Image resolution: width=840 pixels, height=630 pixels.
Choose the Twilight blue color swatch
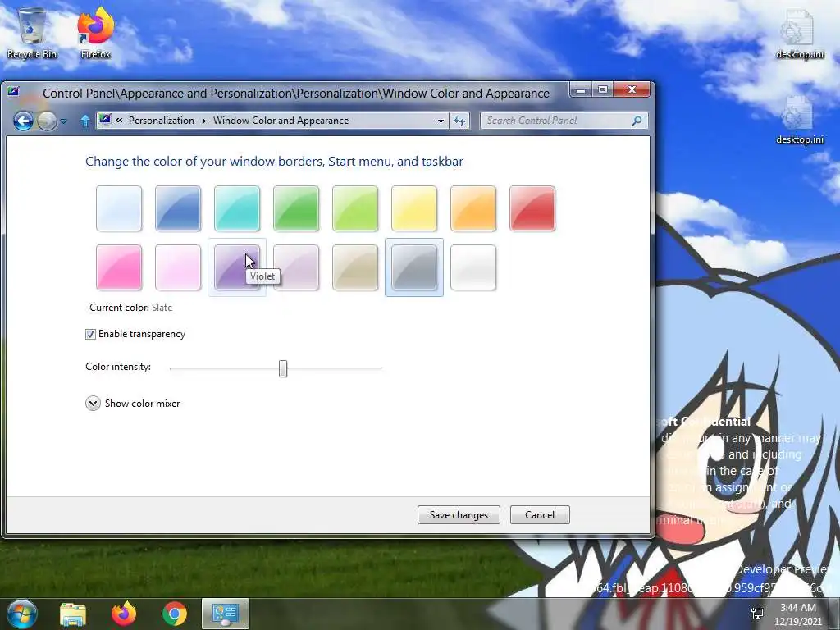pos(178,208)
